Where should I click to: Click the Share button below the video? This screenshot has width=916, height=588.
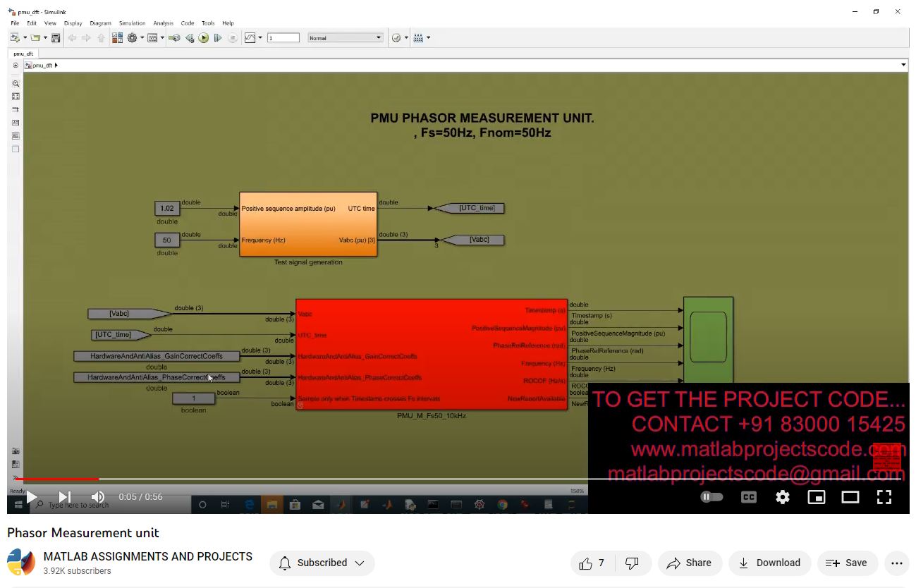690,563
